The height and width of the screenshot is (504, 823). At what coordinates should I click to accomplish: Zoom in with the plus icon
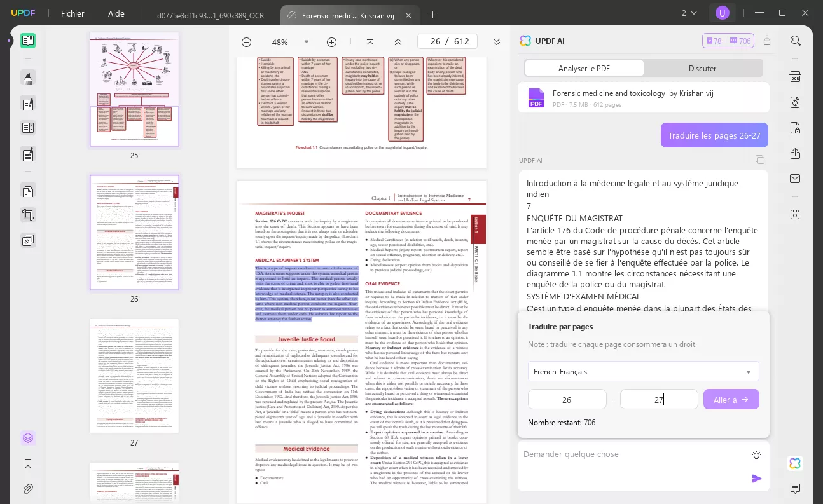(331, 42)
